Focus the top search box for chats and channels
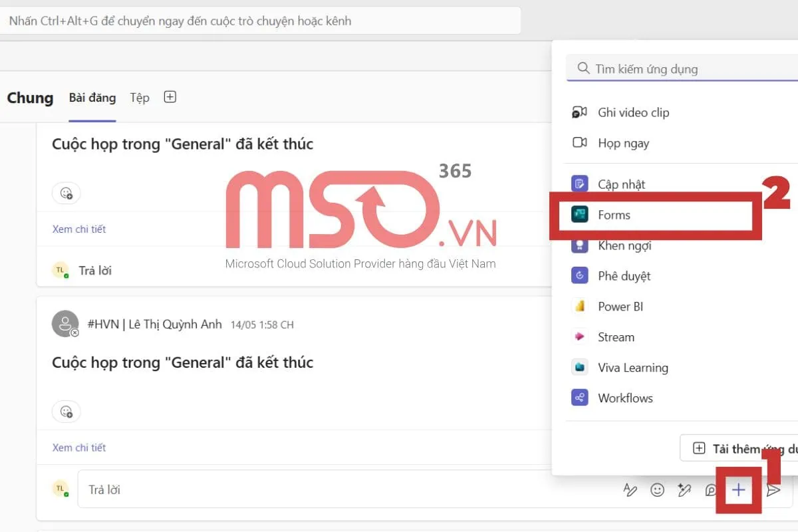 click(261, 21)
